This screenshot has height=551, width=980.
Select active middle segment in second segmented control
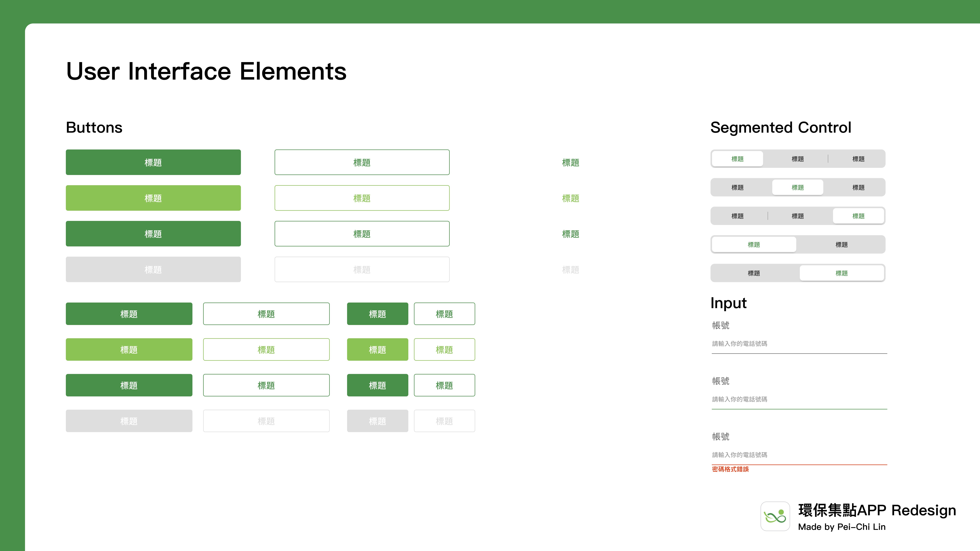798,187
